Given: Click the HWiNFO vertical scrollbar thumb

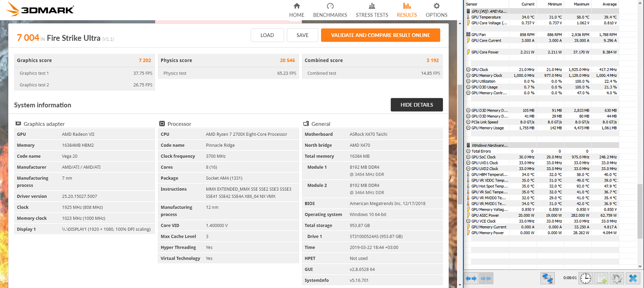Looking at the screenshot, I should tap(640, 211).
